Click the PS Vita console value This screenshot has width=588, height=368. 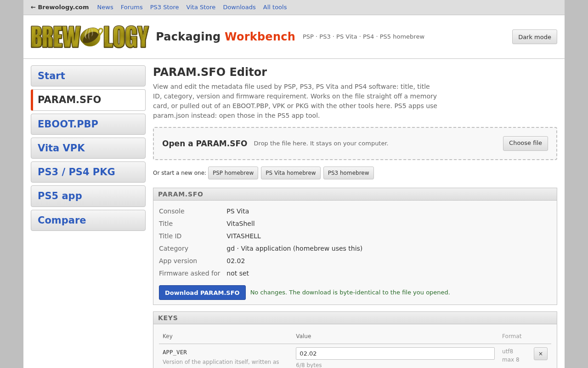[x=237, y=211]
